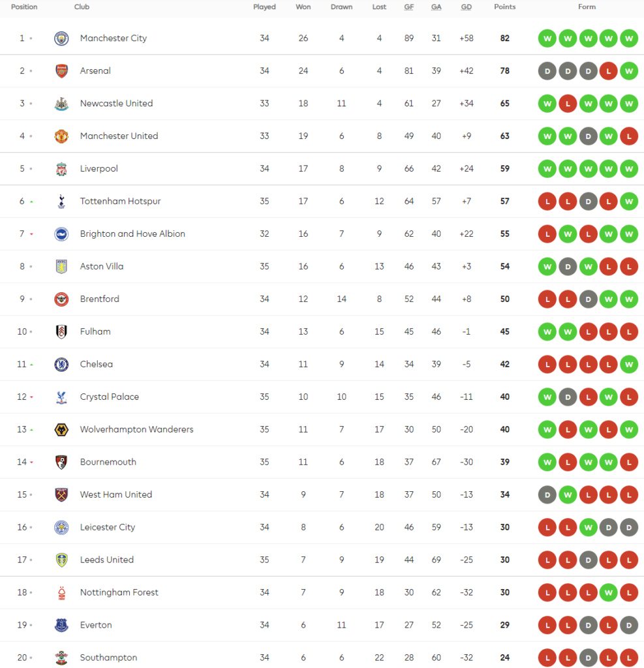Click the GD column header abbreviation

(x=467, y=7)
